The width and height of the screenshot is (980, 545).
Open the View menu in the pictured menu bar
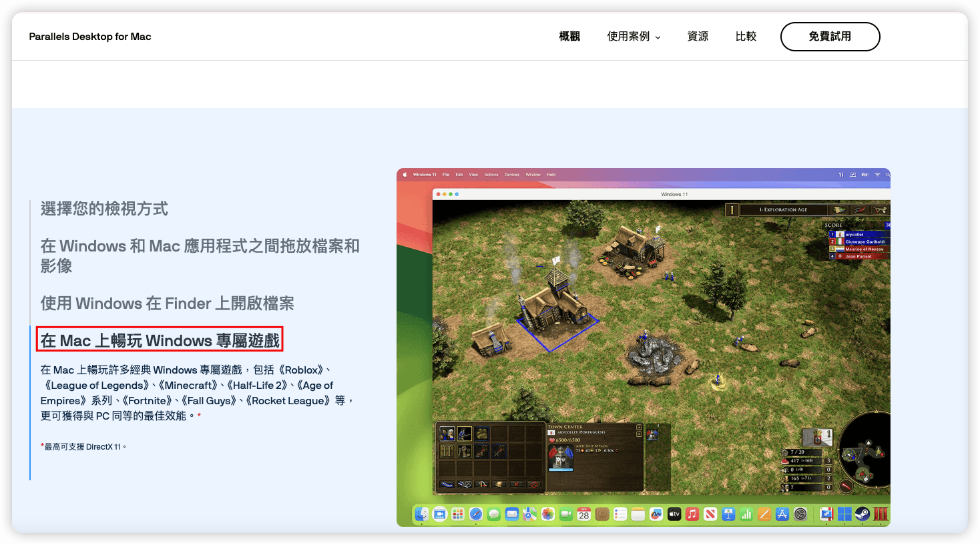473,175
